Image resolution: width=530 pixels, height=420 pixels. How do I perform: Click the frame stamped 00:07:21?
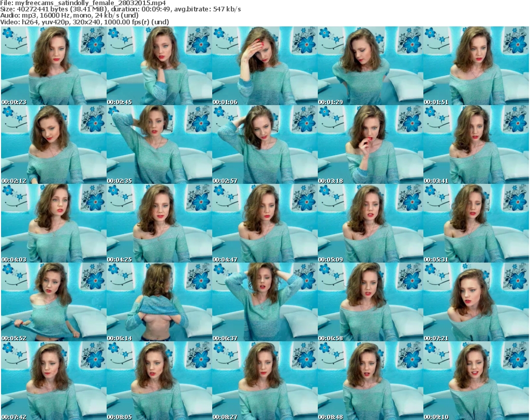[x=476, y=302]
